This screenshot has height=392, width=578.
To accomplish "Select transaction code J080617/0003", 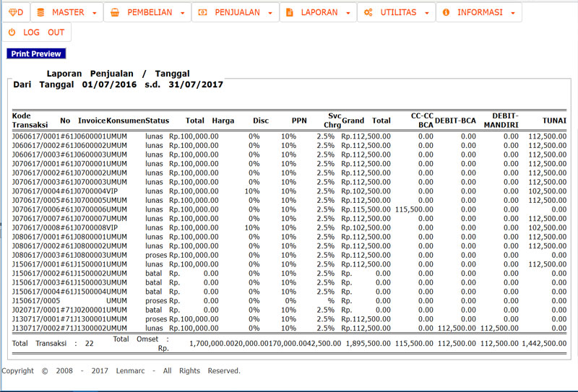I will click(x=35, y=255).
